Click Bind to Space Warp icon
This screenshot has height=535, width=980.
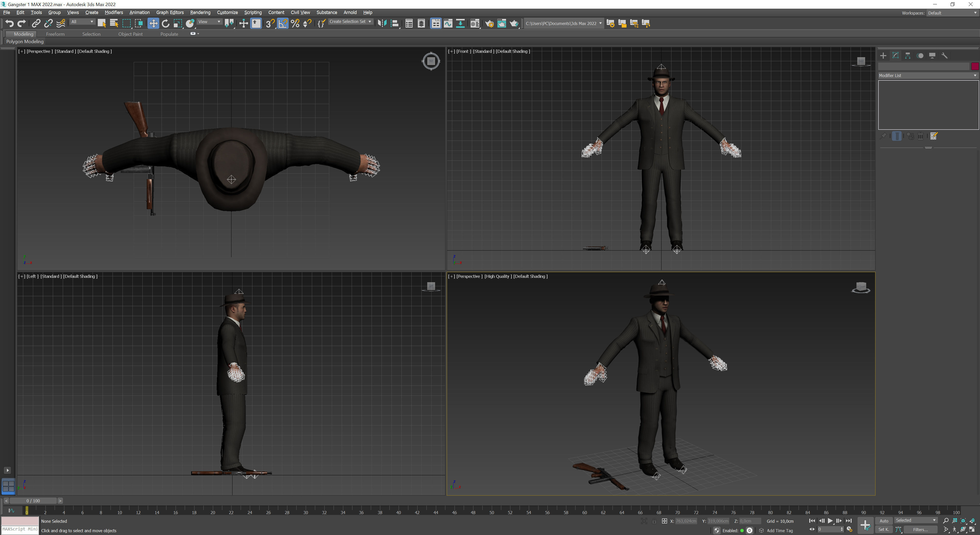pos(61,23)
